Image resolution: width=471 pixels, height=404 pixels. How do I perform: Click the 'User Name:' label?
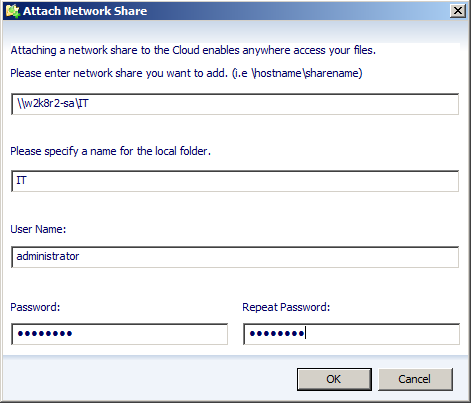(38, 229)
